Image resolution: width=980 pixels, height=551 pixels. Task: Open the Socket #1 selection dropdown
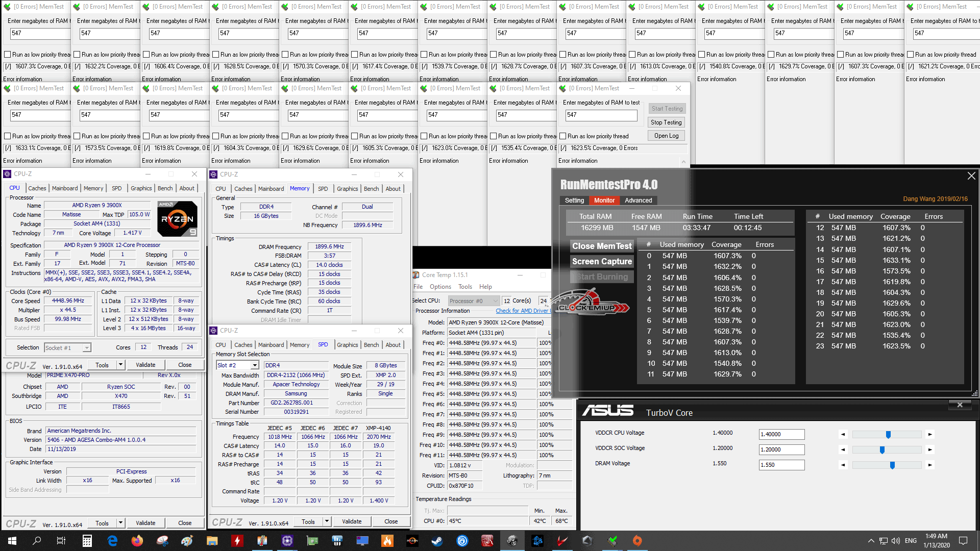tap(87, 348)
